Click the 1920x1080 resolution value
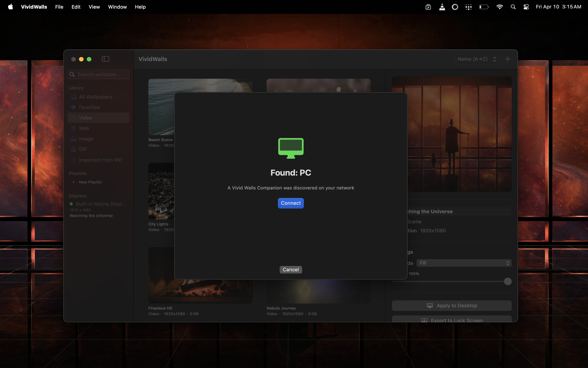The width and height of the screenshot is (588, 368). (433, 230)
